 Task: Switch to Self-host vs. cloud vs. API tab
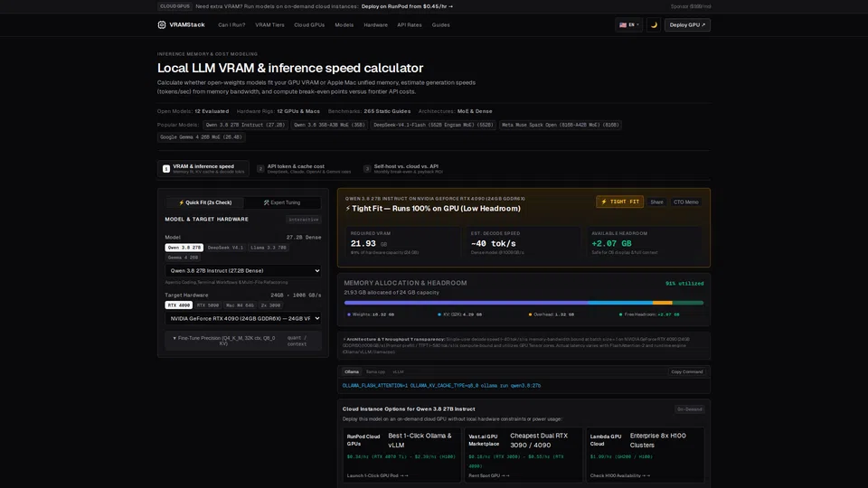tap(403, 168)
